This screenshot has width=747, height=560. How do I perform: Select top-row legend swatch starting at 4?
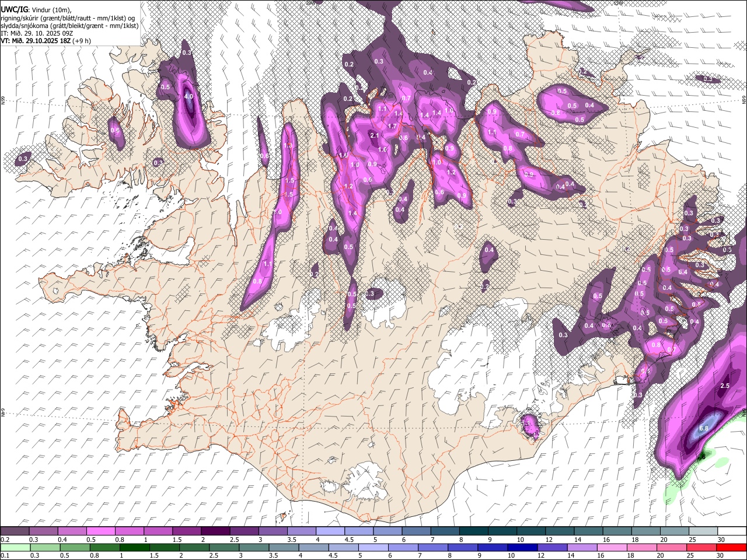pos(330,531)
